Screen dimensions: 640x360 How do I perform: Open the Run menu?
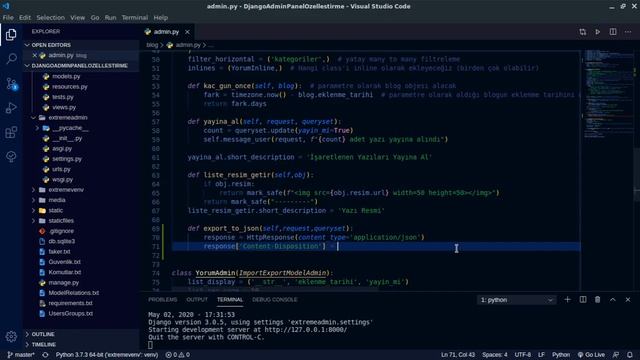pyautogui.click(x=110, y=18)
